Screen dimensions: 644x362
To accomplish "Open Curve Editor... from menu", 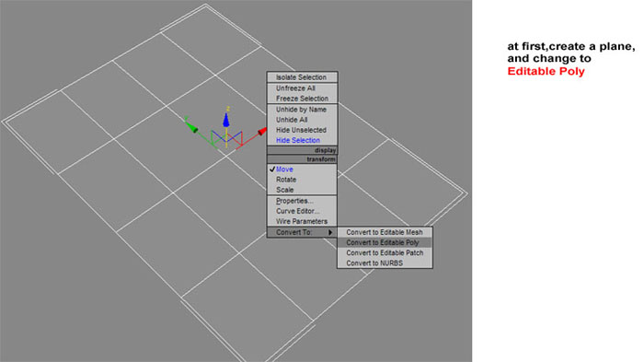I will tap(302, 211).
